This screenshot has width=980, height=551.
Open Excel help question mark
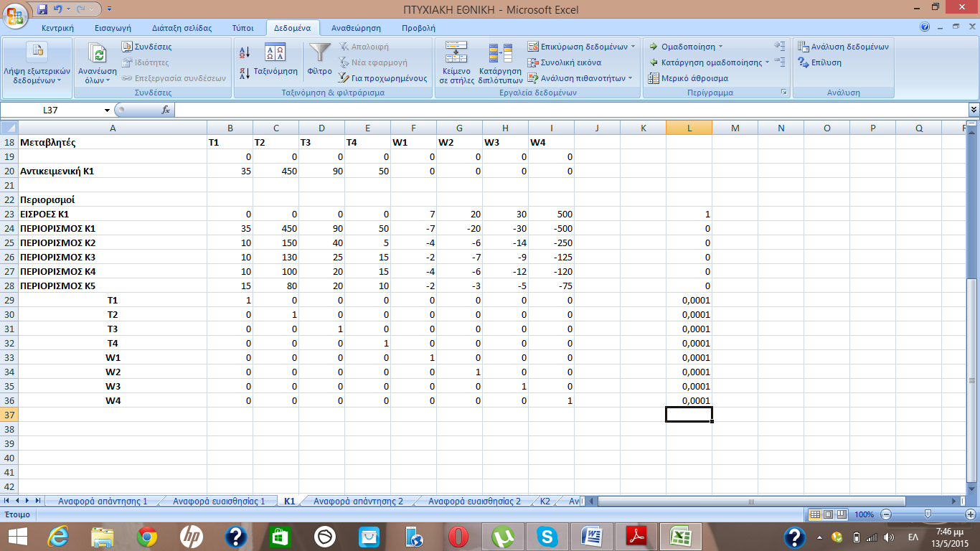pyautogui.click(x=925, y=27)
